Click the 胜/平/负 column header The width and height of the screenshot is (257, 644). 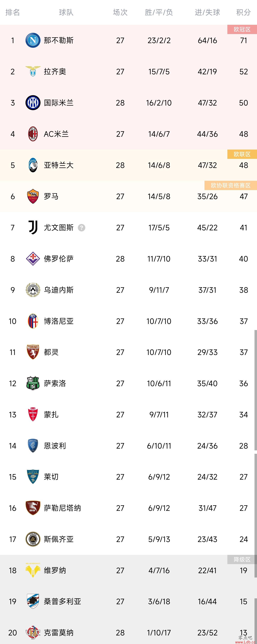pyautogui.click(x=159, y=12)
